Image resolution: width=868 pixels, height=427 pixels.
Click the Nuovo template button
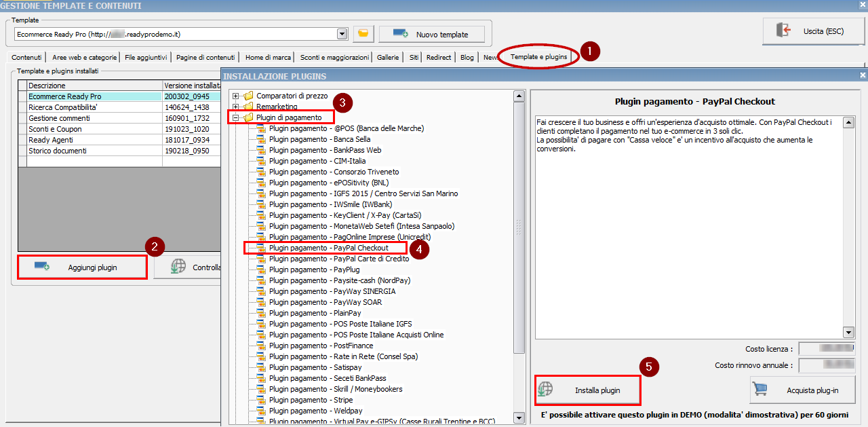[x=432, y=34]
